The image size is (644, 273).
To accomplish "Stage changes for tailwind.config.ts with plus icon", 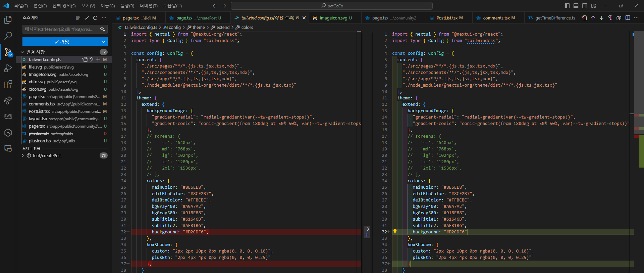I will click(98, 59).
